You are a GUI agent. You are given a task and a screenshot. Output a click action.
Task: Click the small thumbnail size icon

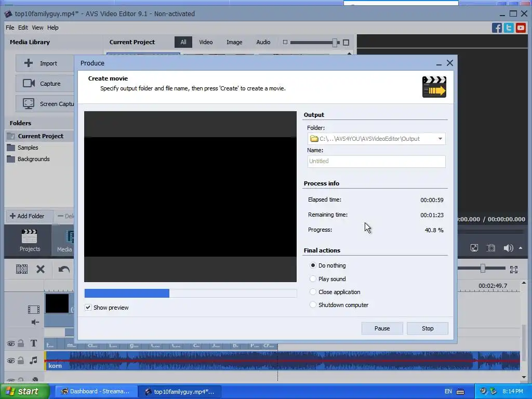click(x=285, y=42)
